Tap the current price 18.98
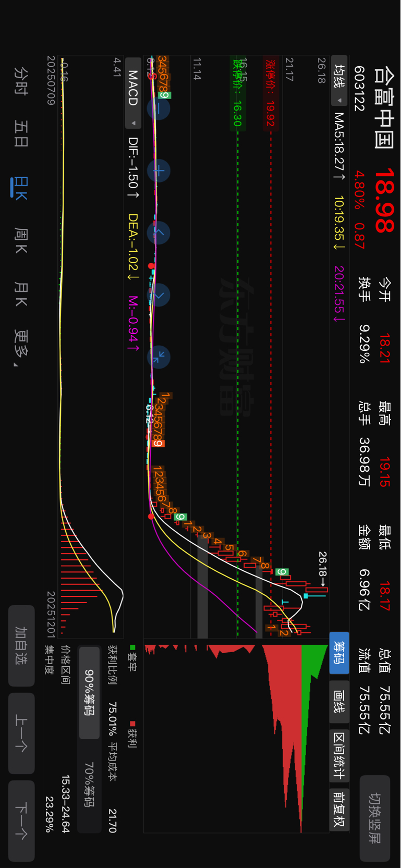Viewport: 401px width, 868px height. pos(385,200)
